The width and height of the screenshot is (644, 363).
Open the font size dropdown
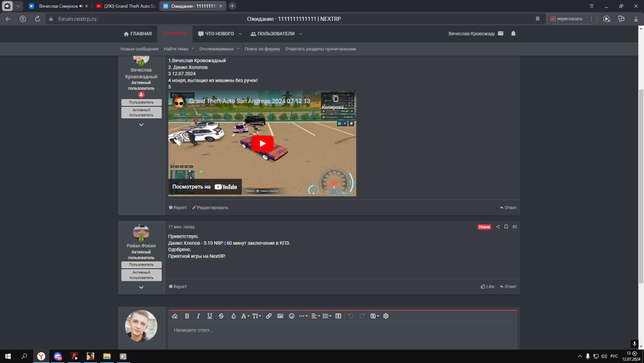[256, 316]
